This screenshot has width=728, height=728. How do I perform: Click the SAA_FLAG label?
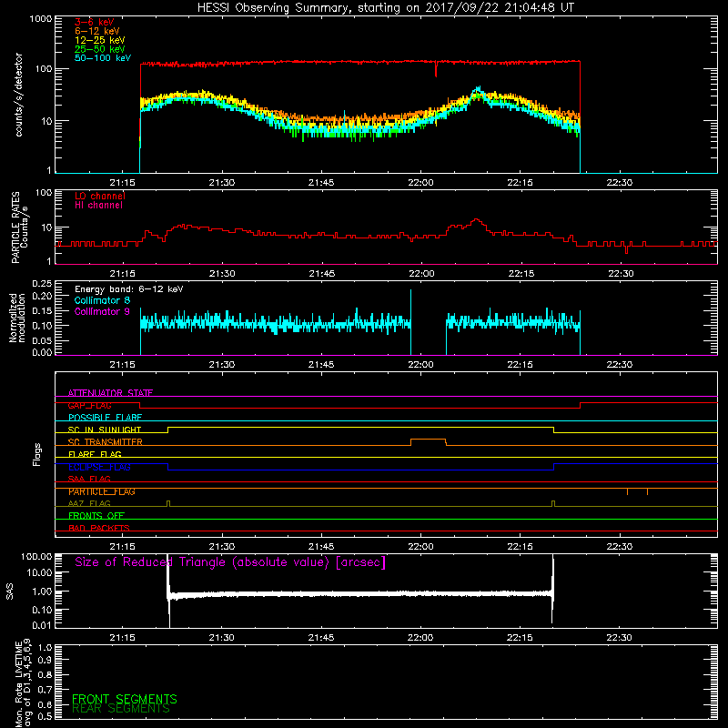(x=89, y=479)
